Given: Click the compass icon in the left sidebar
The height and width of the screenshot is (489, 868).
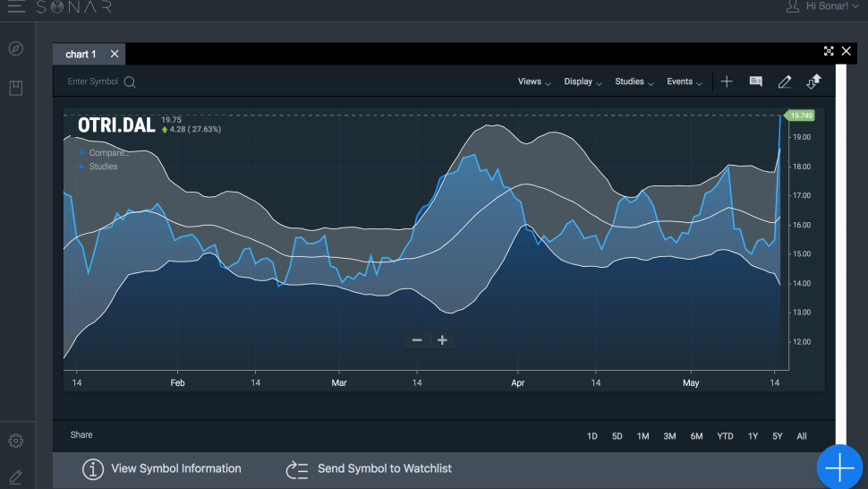Looking at the screenshot, I should pos(16,48).
